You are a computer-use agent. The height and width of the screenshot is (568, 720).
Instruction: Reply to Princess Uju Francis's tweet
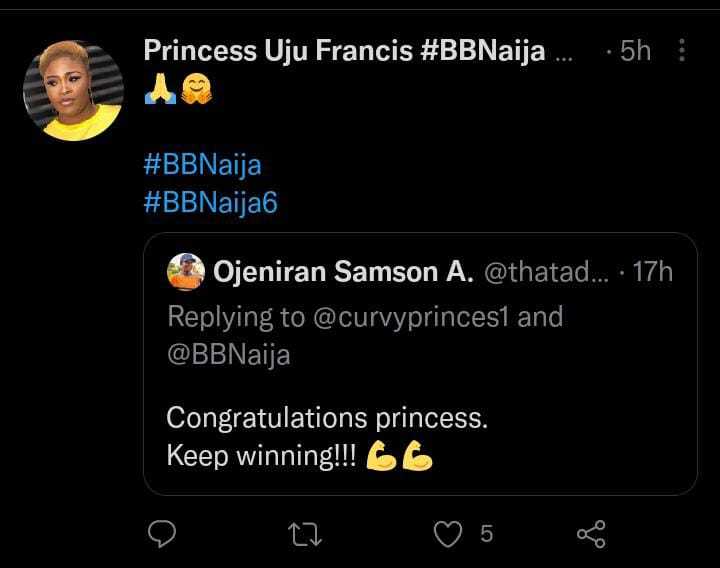coord(162,535)
